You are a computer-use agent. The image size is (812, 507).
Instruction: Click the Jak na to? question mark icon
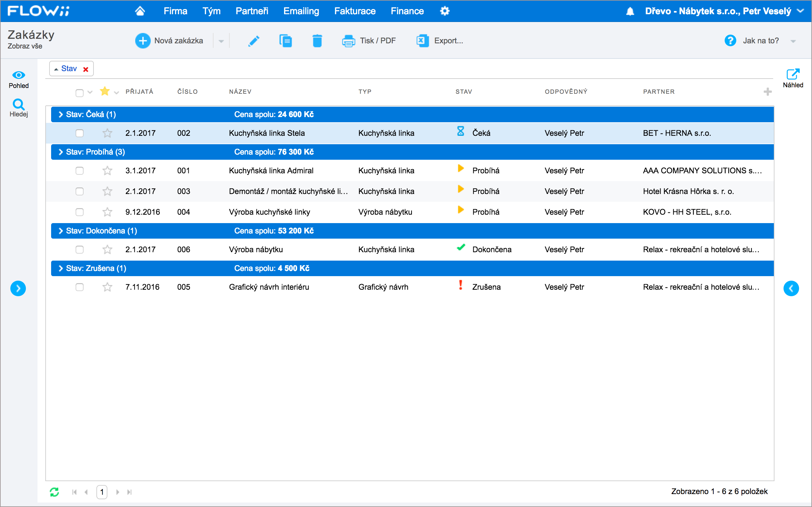point(730,41)
